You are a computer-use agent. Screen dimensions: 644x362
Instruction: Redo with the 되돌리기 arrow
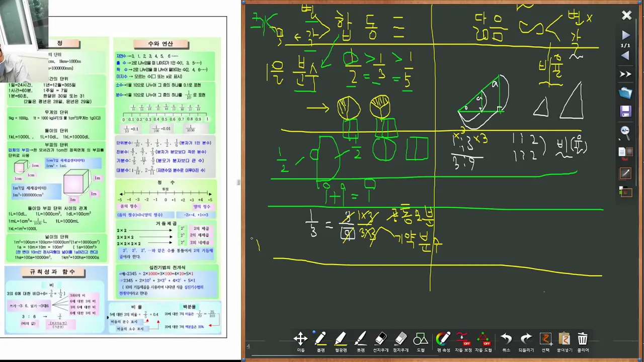(x=526, y=342)
